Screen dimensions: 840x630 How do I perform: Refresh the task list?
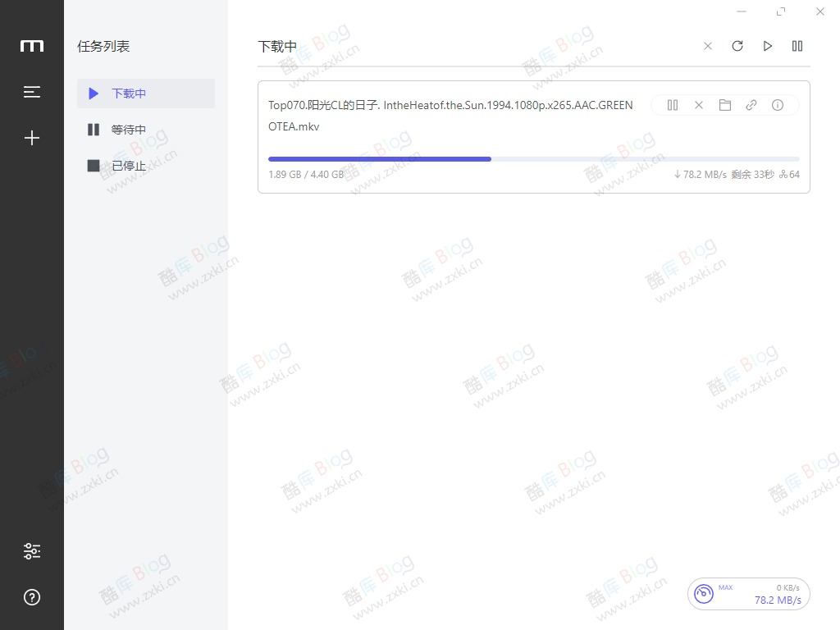tap(737, 46)
